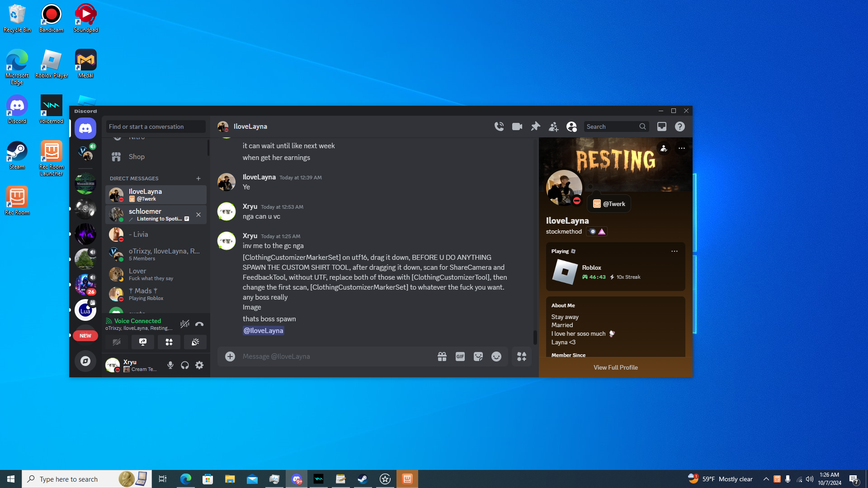This screenshot has width=868, height=488.
Task: Toggle microphone mute for Xryu
Action: pos(170,365)
